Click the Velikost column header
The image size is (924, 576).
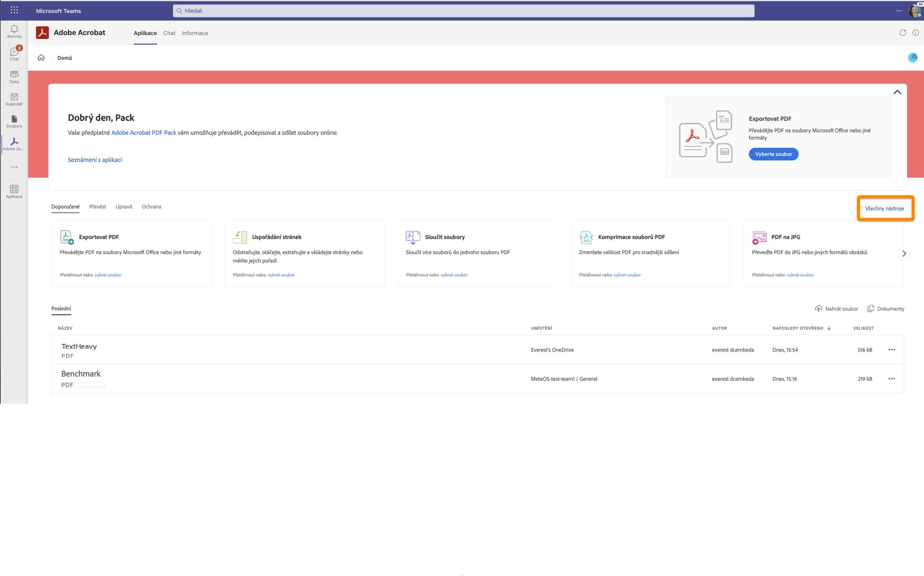[863, 328]
